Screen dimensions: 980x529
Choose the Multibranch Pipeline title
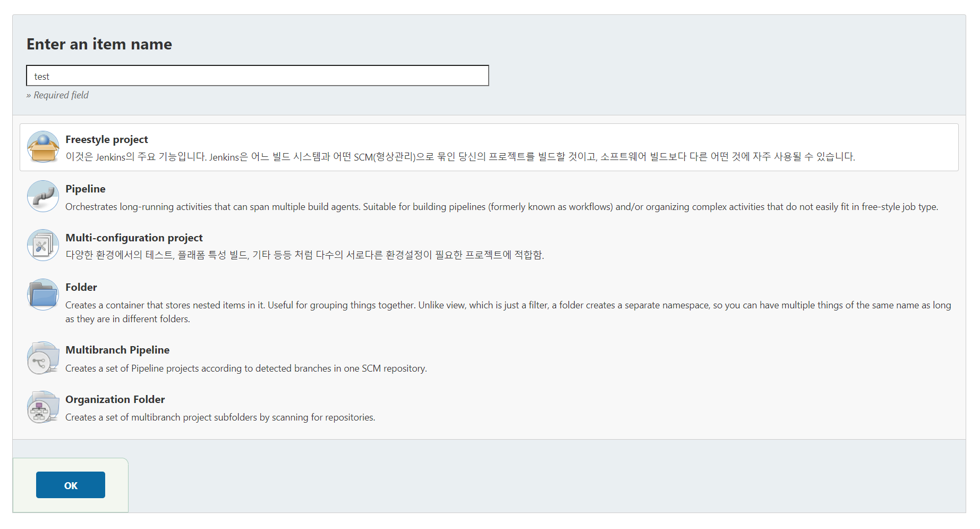117,350
